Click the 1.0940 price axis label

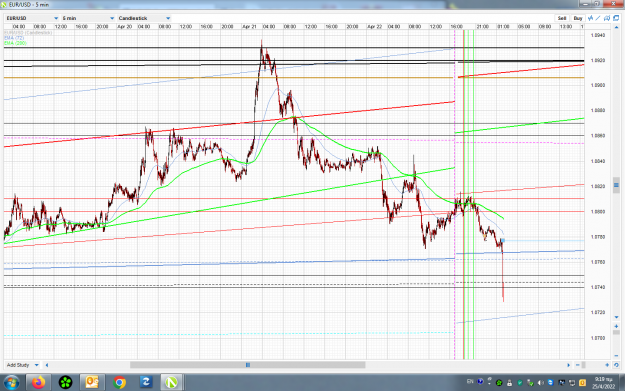point(597,35)
